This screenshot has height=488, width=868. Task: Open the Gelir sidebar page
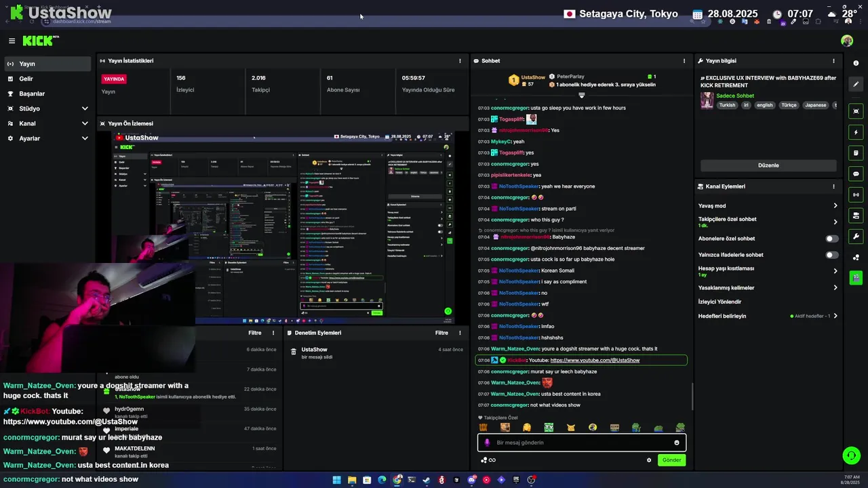pyautogui.click(x=47, y=79)
